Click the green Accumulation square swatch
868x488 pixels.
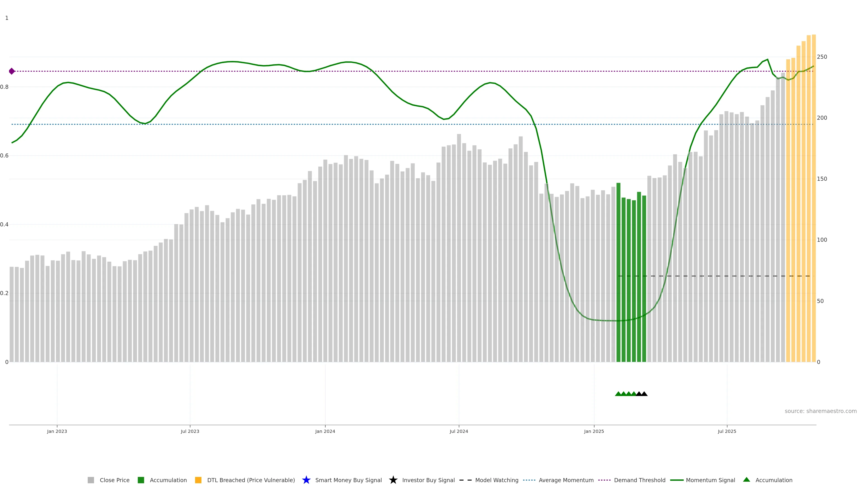pos(141,480)
